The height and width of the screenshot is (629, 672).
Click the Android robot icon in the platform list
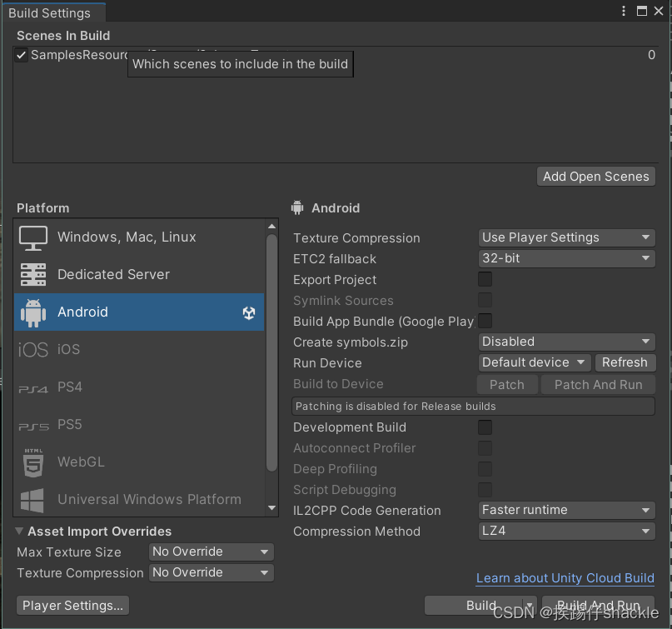[33, 312]
